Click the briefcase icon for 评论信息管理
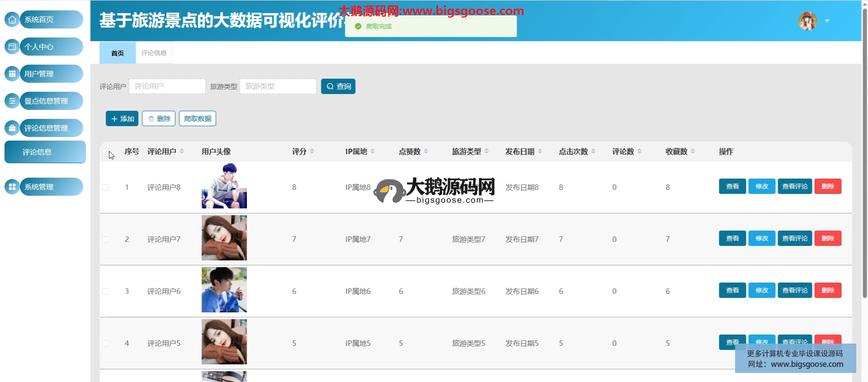The height and width of the screenshot is (382, 868). click(x=12, y=128)
